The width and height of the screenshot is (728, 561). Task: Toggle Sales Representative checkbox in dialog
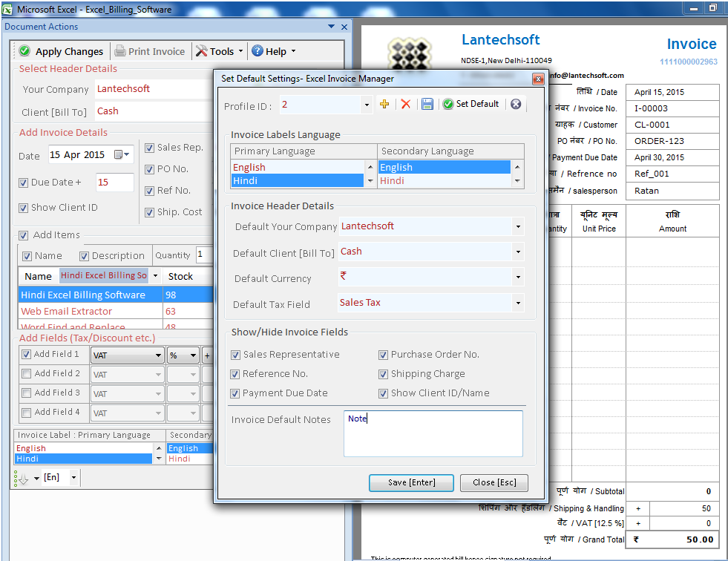click(x=235, y=355)
